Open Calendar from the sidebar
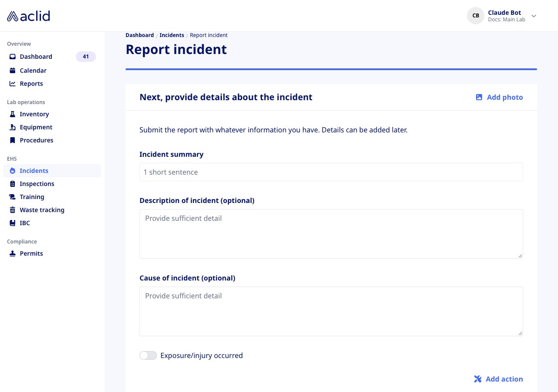 coord(52,71)
